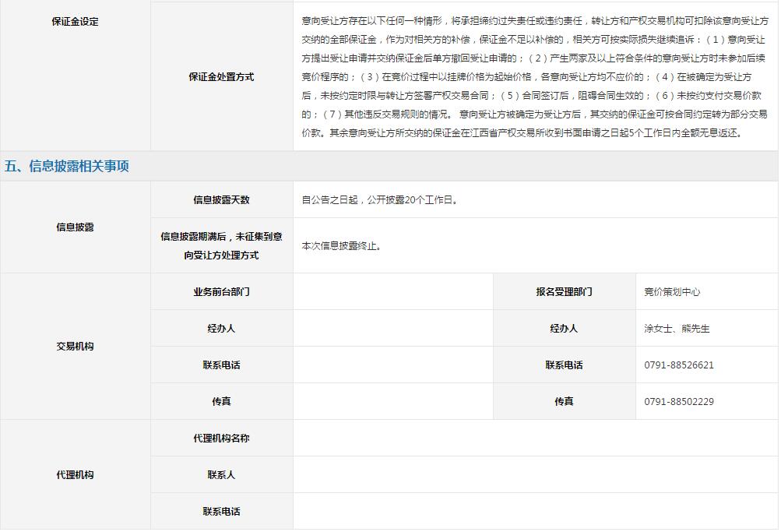The height and width of the screenshot is (532, 781).
Task: Click the 五、信息披露相关事项 section heading
Action: point(67,166)
